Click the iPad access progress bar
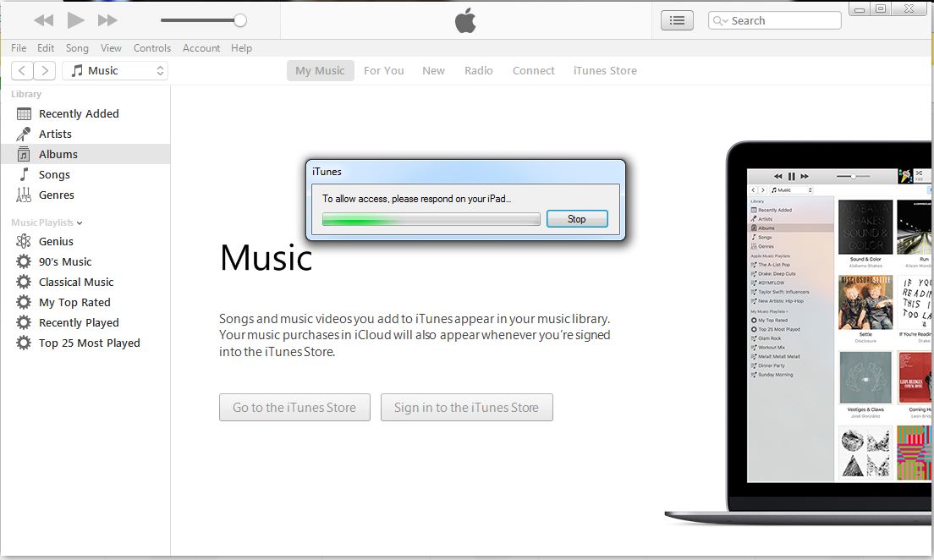This screenshot has height=560, width=934. click(x=431, y=219)
